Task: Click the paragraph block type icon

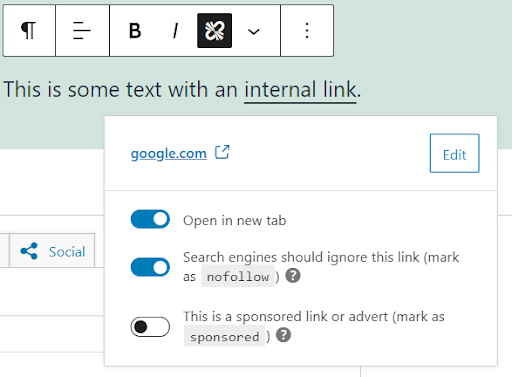Action: pyautogui.click(x=29, y=31)
